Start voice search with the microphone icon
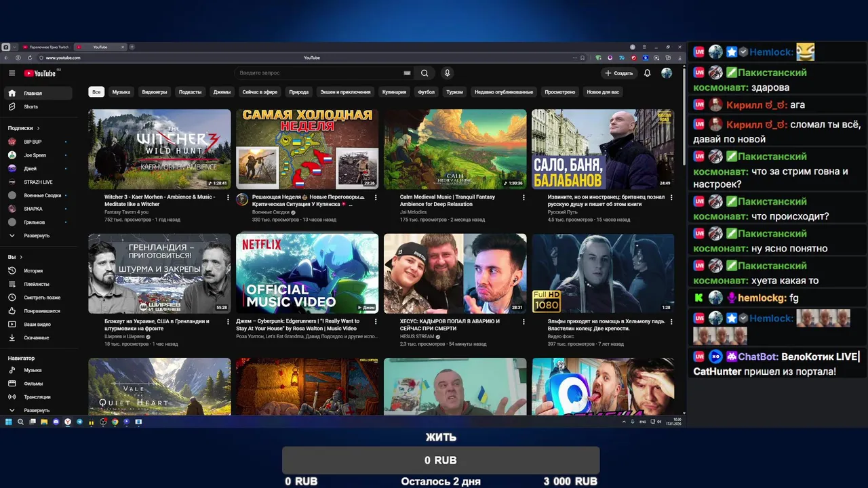Image resolution: width=868 pixels, height=488 pixels. [447, 73]
